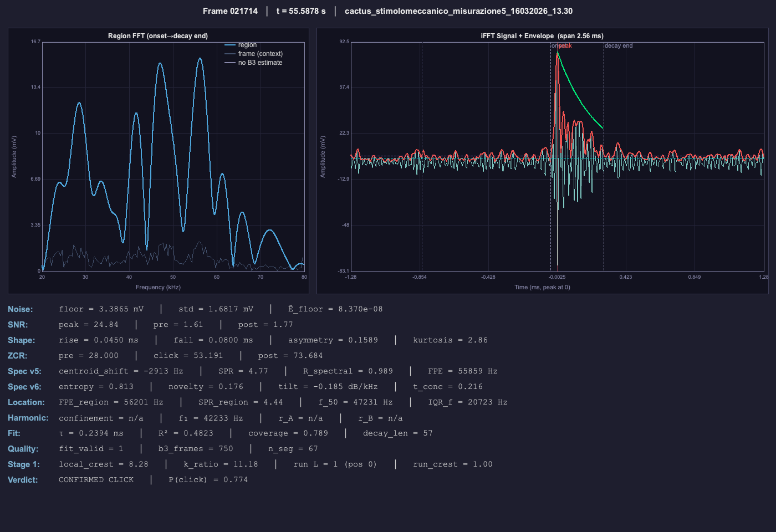776x532 pixels.
Task: Select the cactus_stimolomeccanico measurement filename
Action: click(458, 11)
